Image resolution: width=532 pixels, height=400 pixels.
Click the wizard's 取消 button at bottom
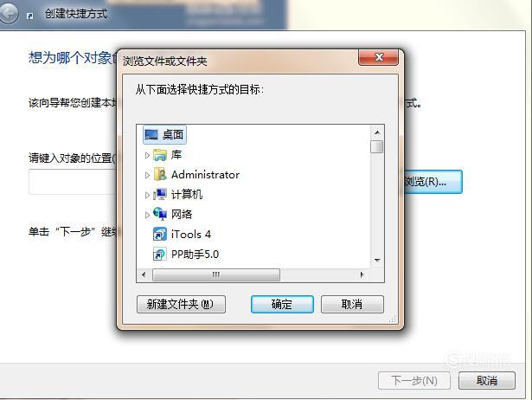[x=487, y=381]
